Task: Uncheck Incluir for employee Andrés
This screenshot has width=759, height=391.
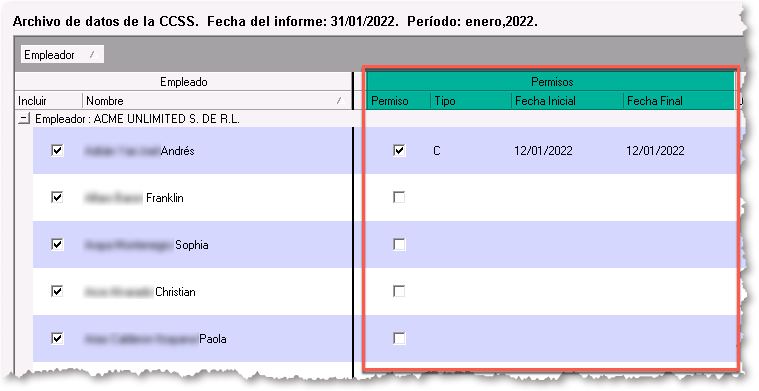Action: 57,150
